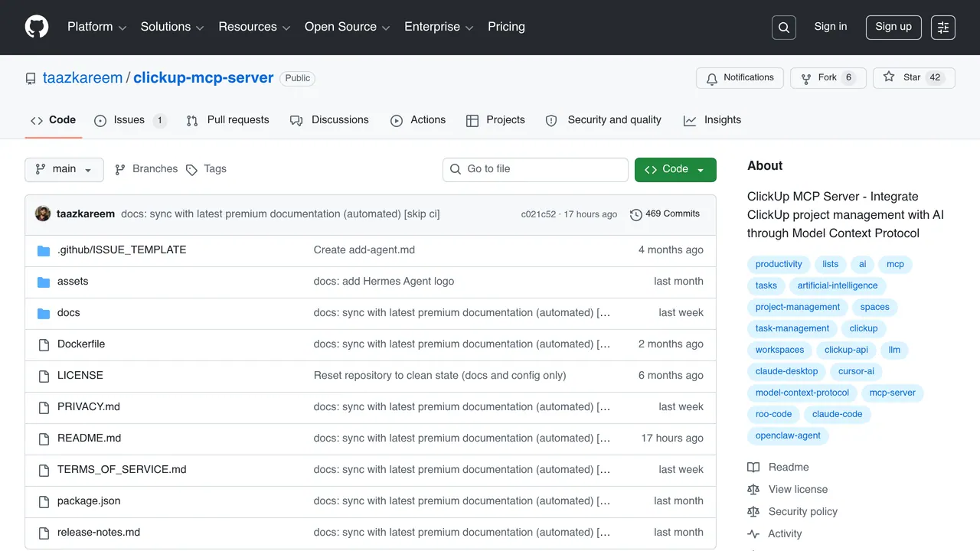Click the Sign up button
This screenshot has width=980, height=551.
coord(893,27)
